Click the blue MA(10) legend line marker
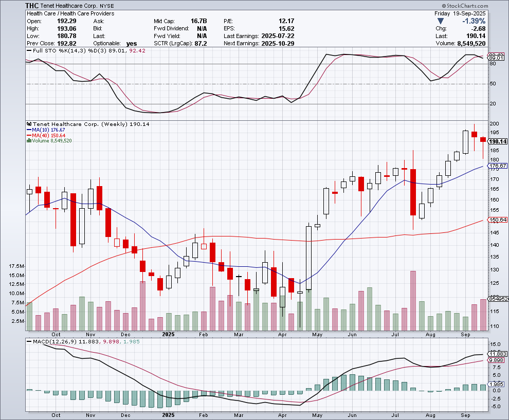Image resolution: width=509 pixels, height=420 pixels. pos(29,130)
